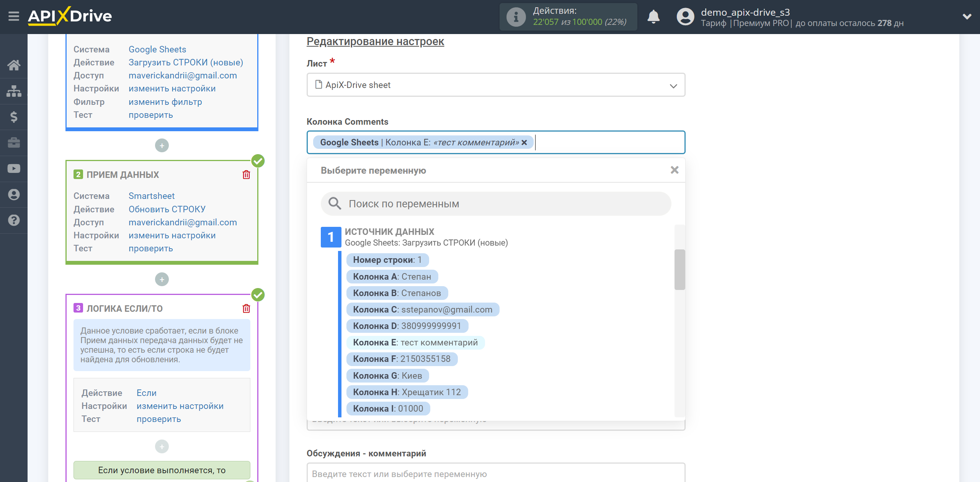Click the demo_apix-drive_s3 account name

click(745, 12)
